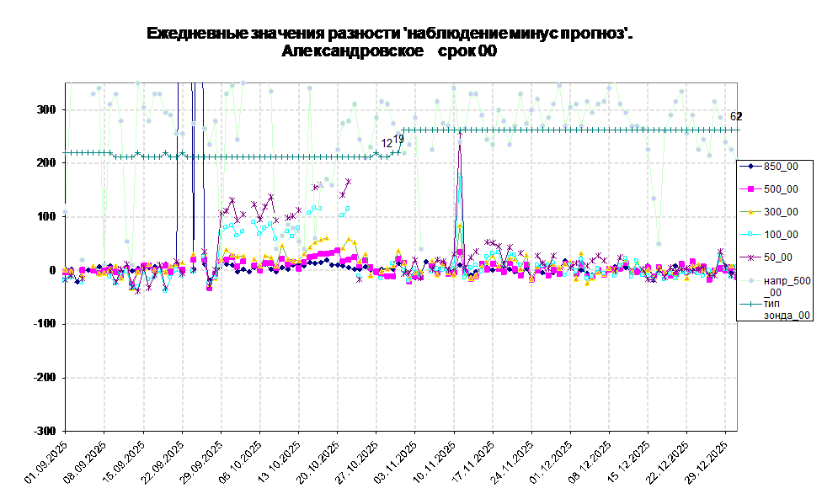
Task: Click the data label 19 above teal step
Action: (x=399, y=139)
